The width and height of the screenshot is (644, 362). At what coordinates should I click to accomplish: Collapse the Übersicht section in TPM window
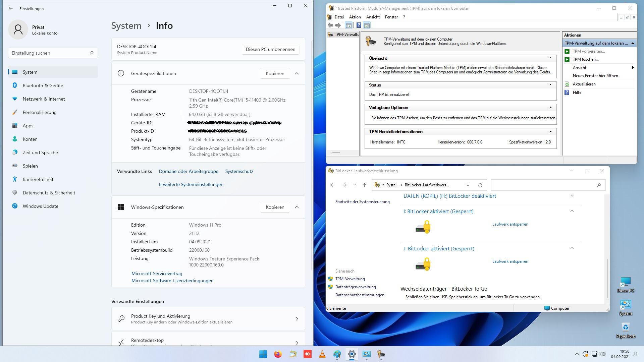(x=550, y=58)
